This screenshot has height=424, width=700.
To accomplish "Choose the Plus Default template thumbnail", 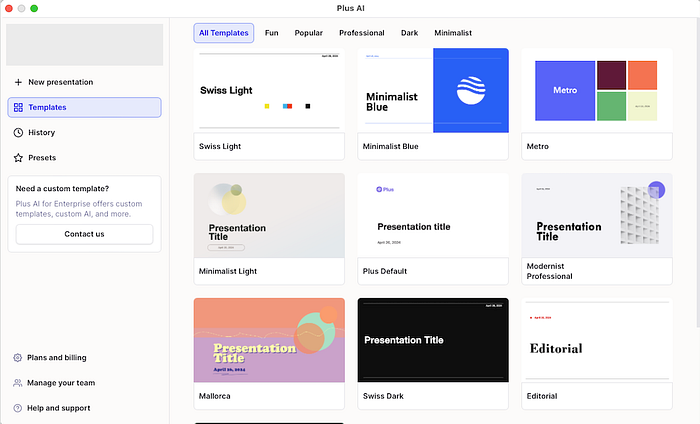I will 433,215.
